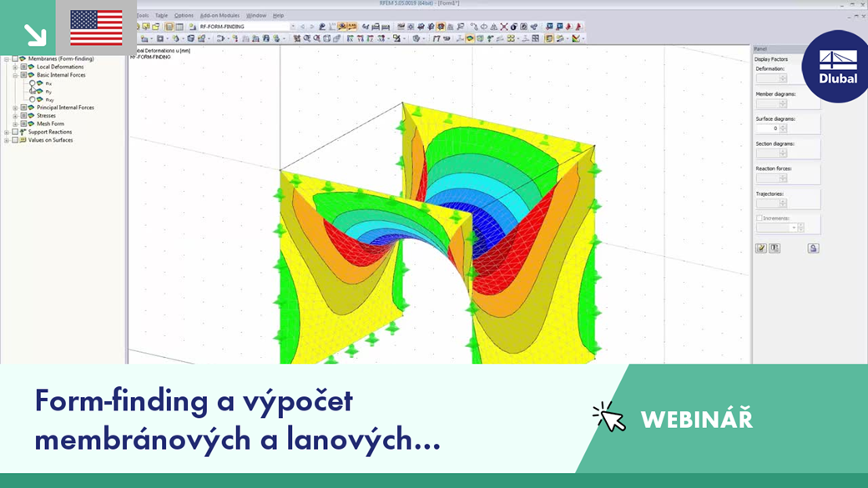
Task: Enable the Support Reactions checkbox
Action: (15, 133)
